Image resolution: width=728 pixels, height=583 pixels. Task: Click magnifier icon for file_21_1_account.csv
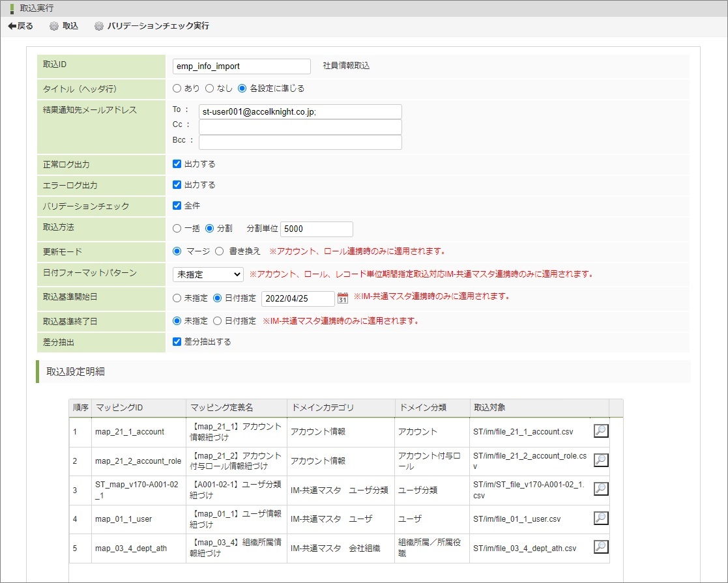pos(601,431)
